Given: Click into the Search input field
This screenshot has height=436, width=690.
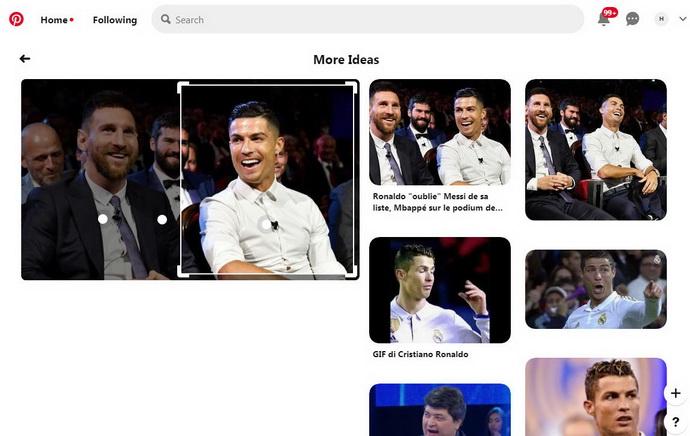Looking at the screenshot, I should tap(370, 19).
